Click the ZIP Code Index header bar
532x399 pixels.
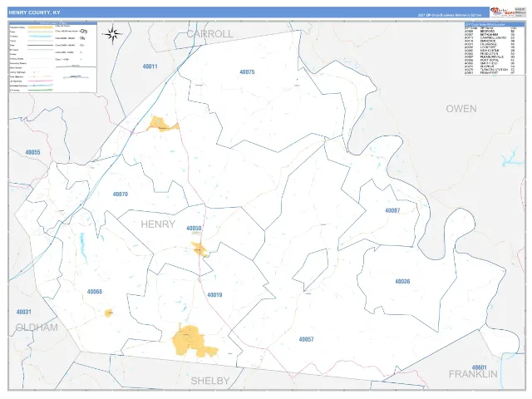click(x=495, y=24)
